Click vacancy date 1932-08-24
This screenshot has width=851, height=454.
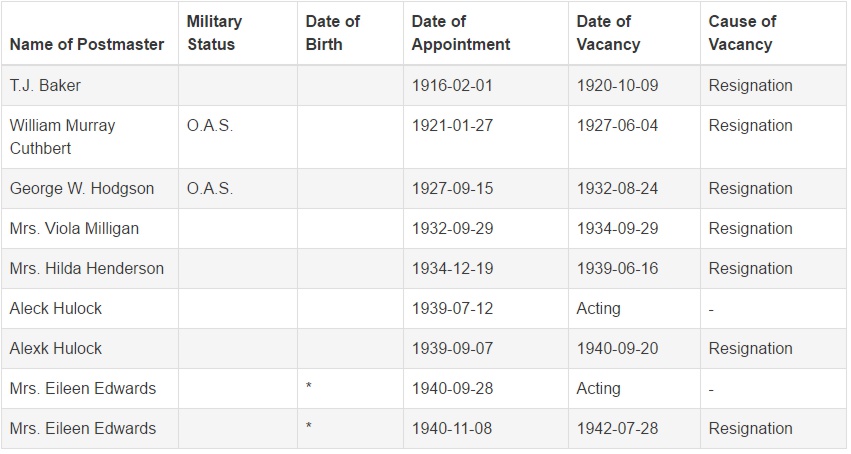[x=617, y=189]
